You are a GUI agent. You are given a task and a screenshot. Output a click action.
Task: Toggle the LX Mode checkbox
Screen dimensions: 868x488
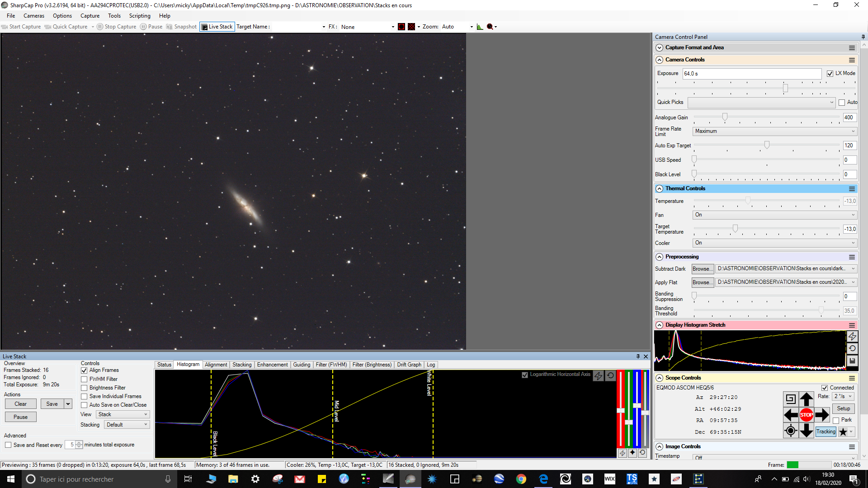(830, 74)
